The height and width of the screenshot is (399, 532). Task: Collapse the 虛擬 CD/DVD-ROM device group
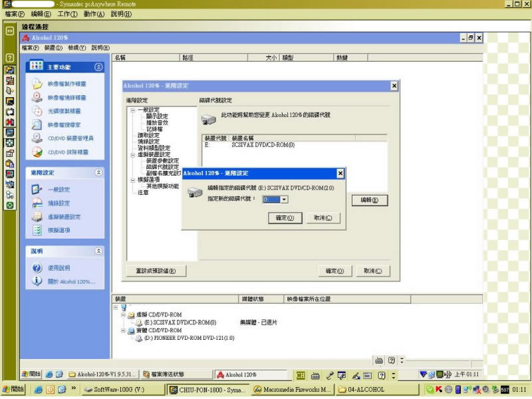[123, 315]
